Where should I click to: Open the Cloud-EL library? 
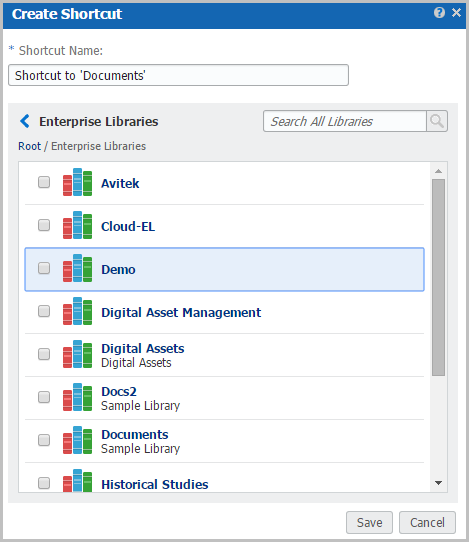point(128,227)
